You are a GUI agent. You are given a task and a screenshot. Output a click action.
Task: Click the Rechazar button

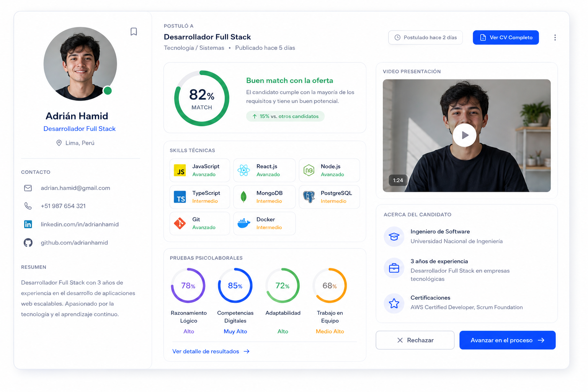point(415,340)
